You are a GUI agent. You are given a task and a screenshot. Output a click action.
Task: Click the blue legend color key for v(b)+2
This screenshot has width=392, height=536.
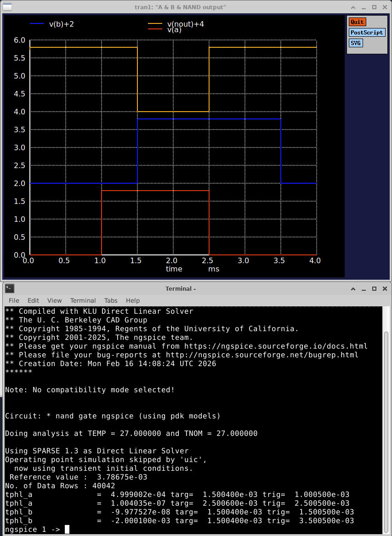pos(36,23)
